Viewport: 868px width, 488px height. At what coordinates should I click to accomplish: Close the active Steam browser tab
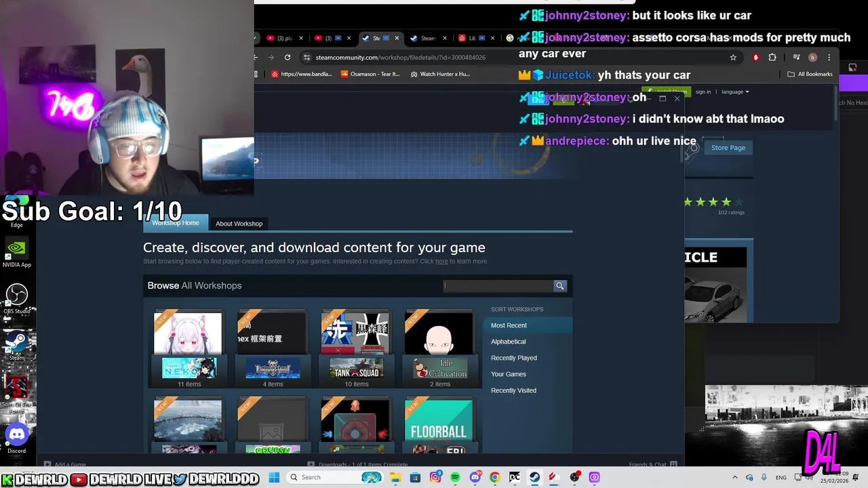point(397,38)
